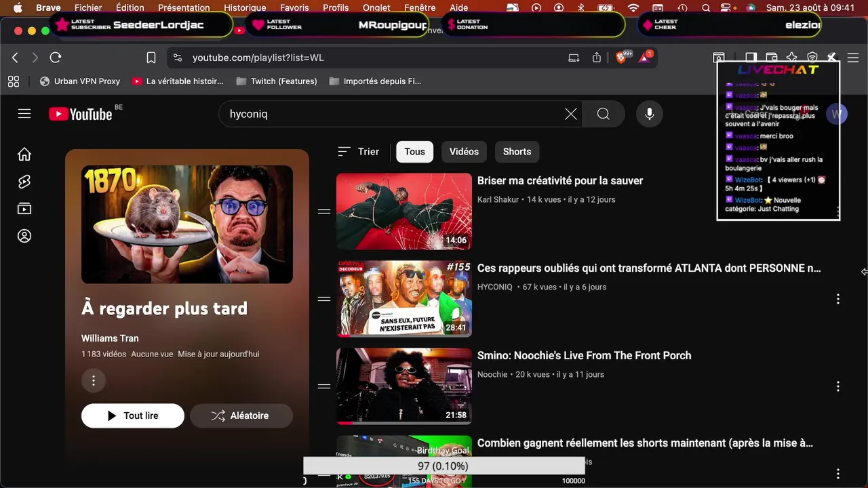
Task: Open the Édition menu
Action: click(x=130, y=7)
